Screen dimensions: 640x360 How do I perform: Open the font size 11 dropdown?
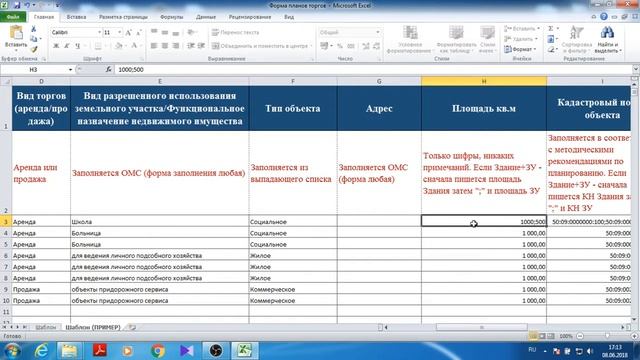pos(119,32)
